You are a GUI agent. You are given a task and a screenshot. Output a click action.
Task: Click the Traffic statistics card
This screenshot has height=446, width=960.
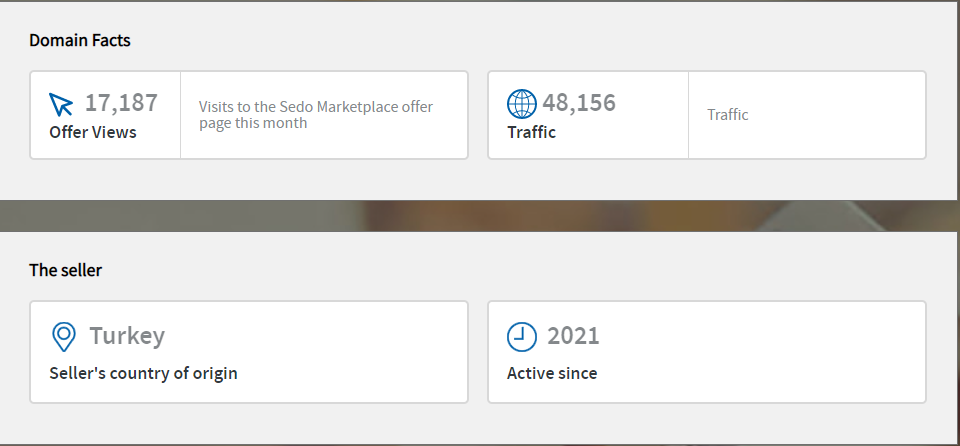pos(707,115)
